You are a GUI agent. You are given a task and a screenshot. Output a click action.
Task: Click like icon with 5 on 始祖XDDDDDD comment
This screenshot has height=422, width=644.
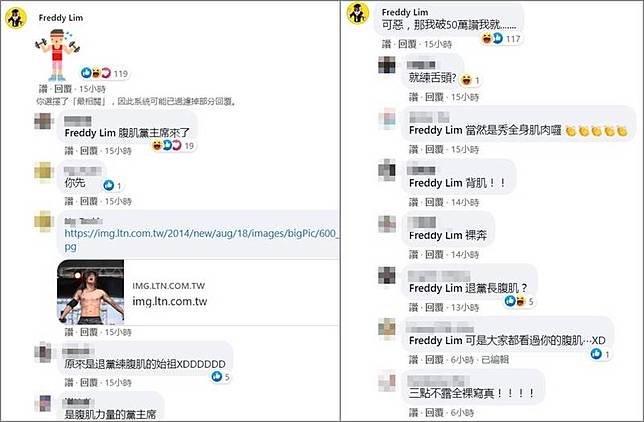point(221,376)
